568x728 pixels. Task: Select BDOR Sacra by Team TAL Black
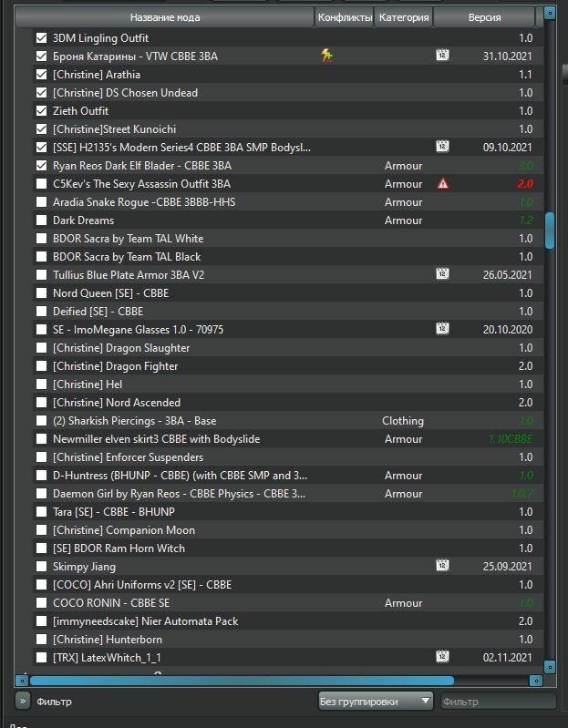[x=288, y=257]
